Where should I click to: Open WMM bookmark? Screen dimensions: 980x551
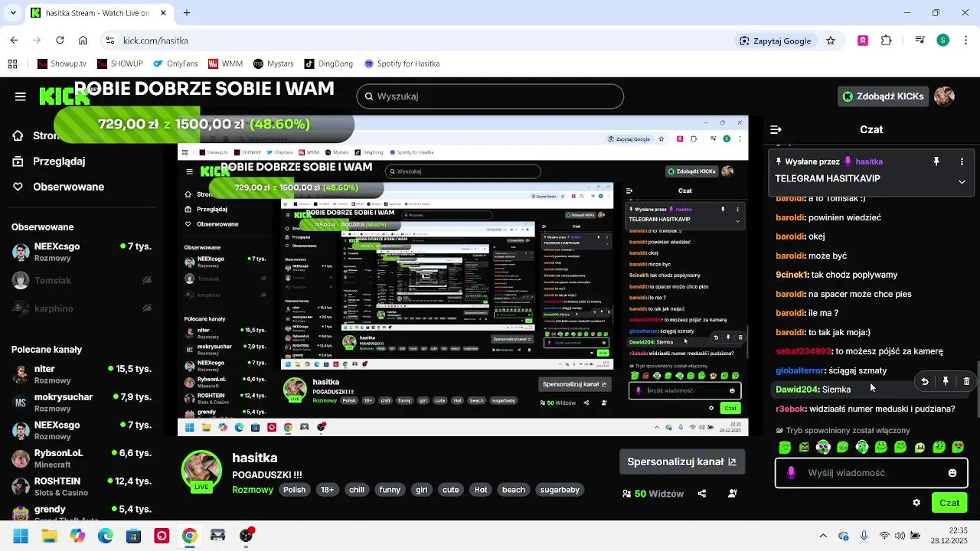225,64
